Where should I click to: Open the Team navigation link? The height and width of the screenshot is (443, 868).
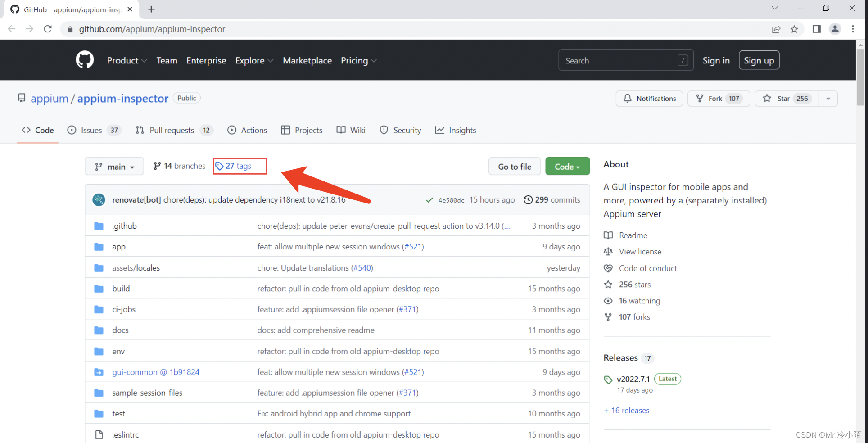167,60
